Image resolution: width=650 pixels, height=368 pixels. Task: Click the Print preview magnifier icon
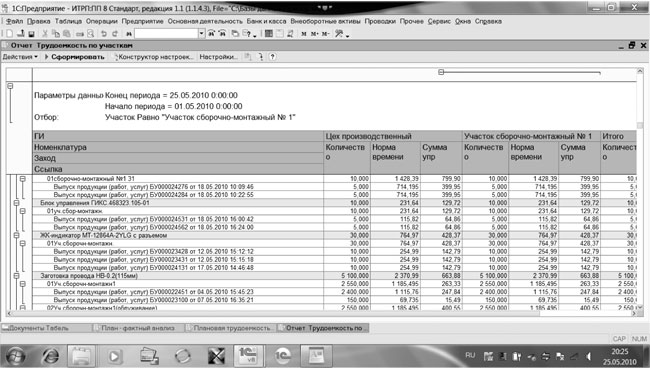tap(90, 34)
